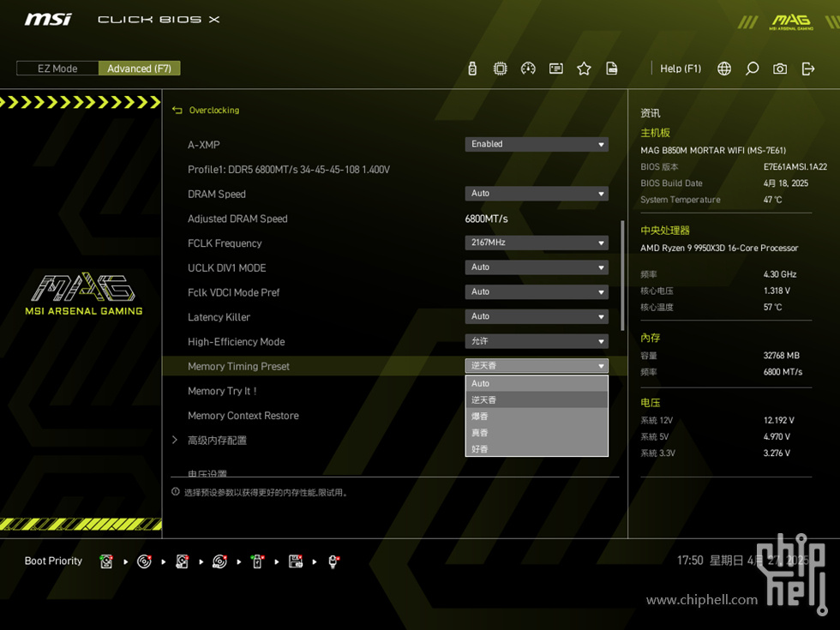This screenshot has height=630, width=840.
Task: Open the M-Flash USB drive icon
Action: (472, 69)
